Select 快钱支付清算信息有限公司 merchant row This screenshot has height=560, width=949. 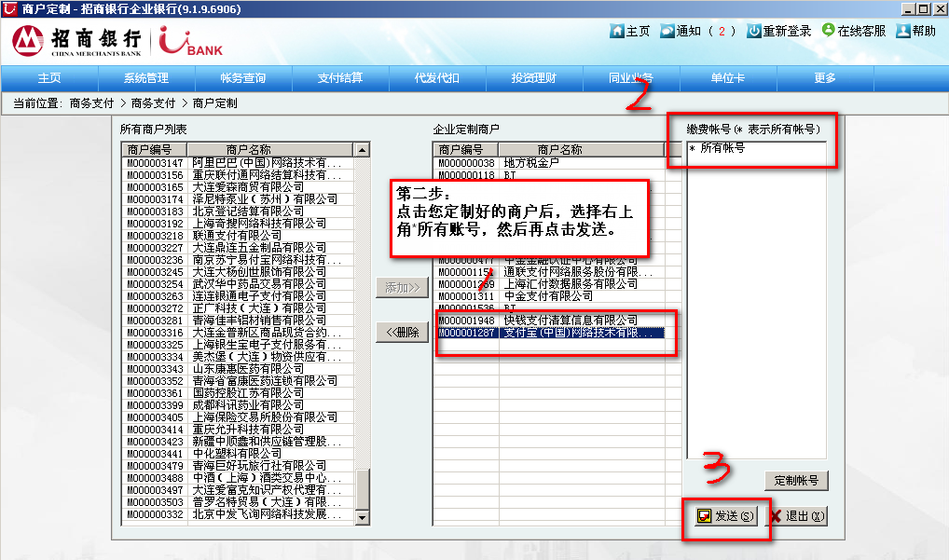coord(550,321)
